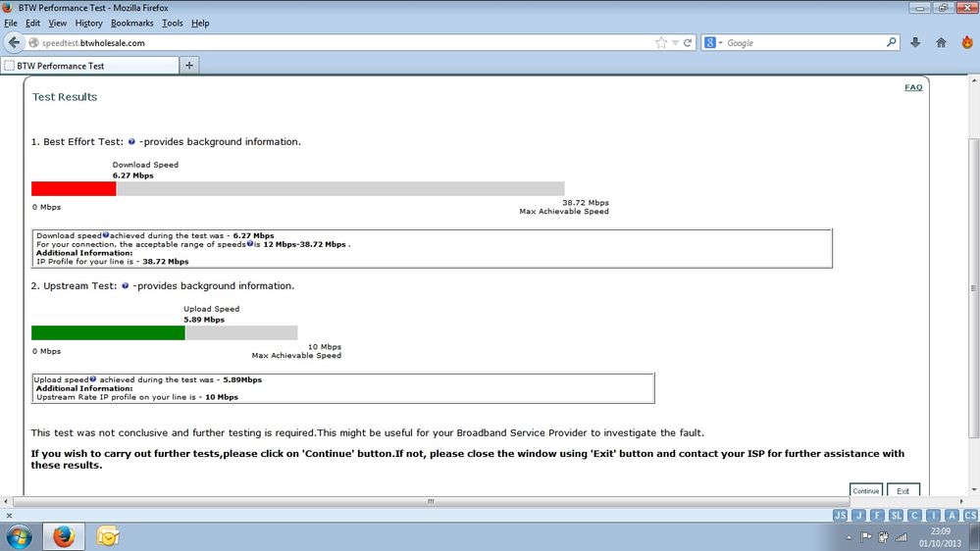Select the BTW Performance Test tab

pos(89,66)
